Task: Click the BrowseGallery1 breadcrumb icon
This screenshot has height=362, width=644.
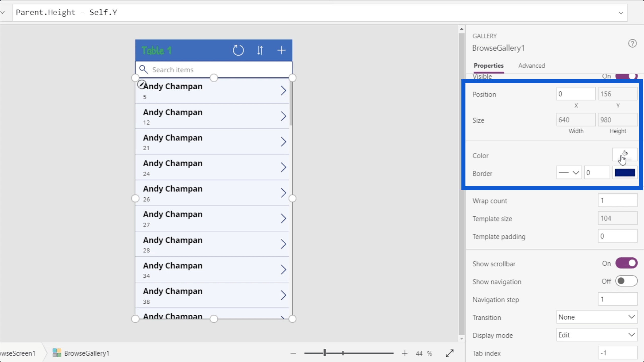Action: click(x=57, y=353)
